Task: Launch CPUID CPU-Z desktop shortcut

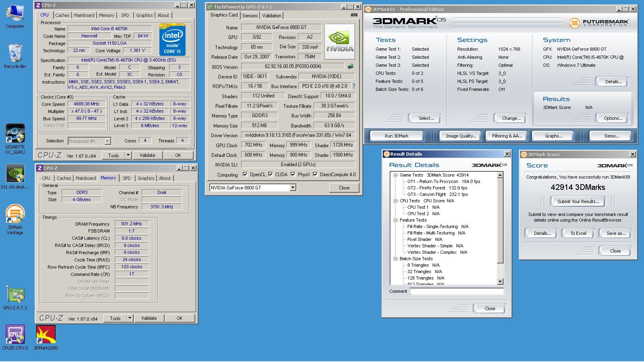Action: pos(15,338)
